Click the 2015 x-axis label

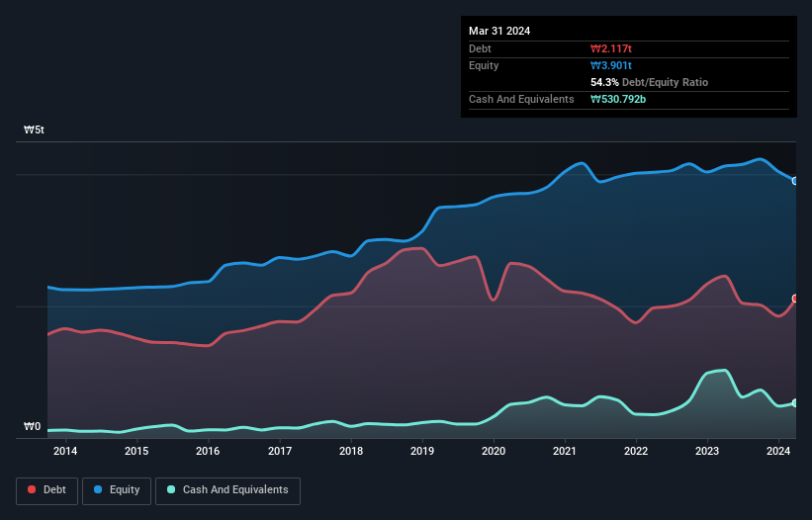pyautogui.click(x=136, y=451)
